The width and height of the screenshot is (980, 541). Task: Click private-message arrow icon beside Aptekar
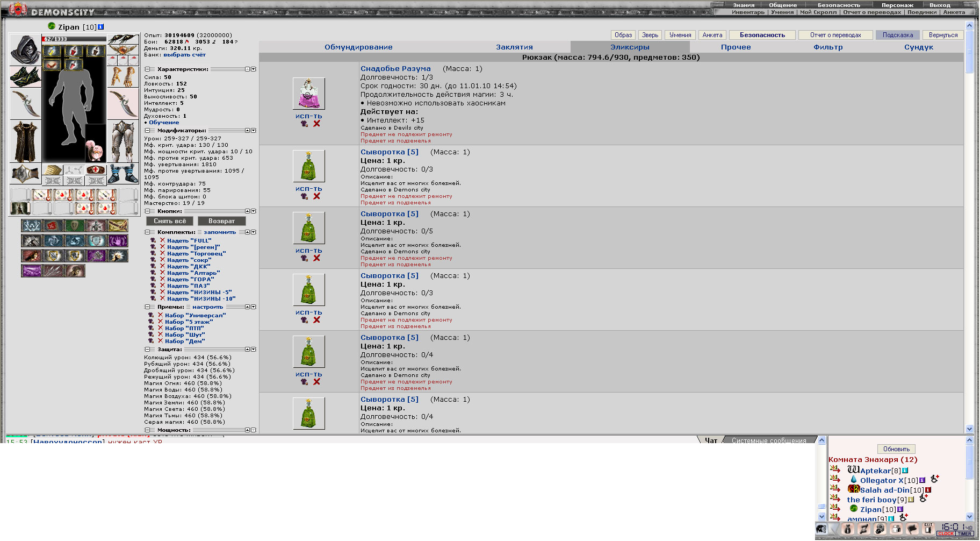coord(835,469)
